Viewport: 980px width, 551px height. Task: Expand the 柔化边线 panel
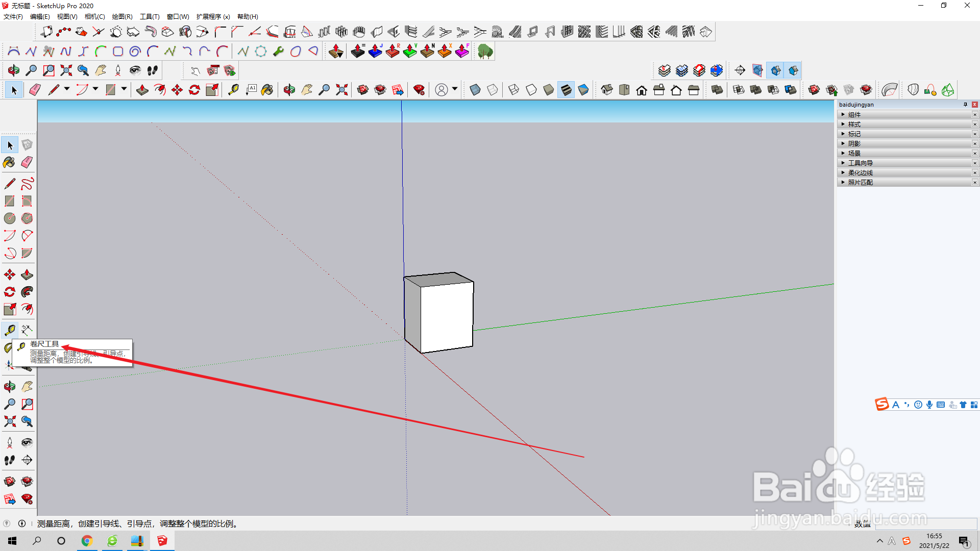tap(904, 173)
